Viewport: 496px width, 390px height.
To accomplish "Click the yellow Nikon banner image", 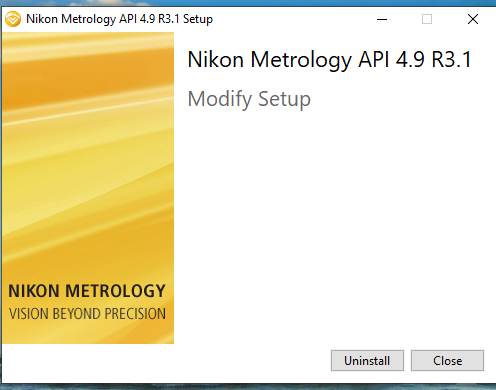I will pos(88,188).
